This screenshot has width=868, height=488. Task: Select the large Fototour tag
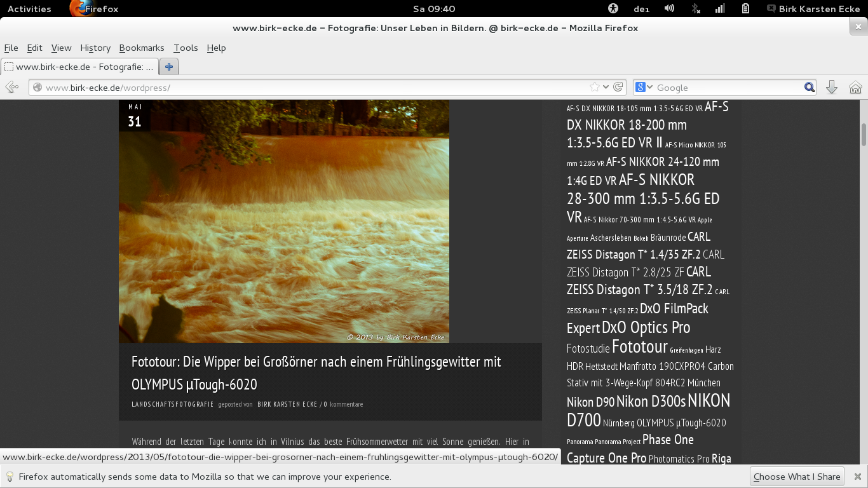639,347
